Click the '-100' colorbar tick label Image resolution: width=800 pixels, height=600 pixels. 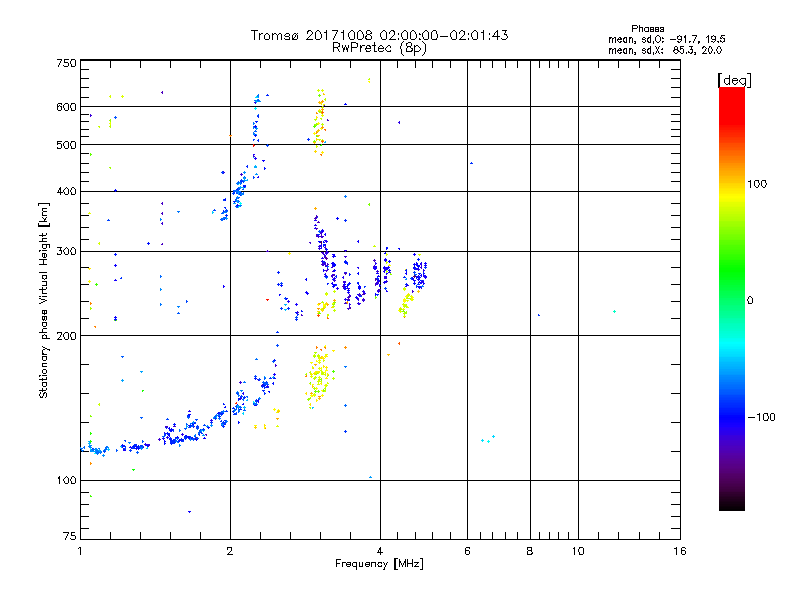tap(761, 417)
